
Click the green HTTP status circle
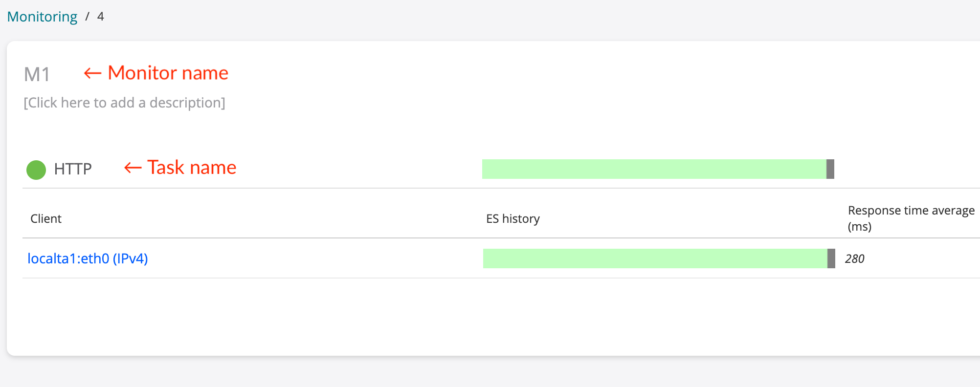[36, 170]
